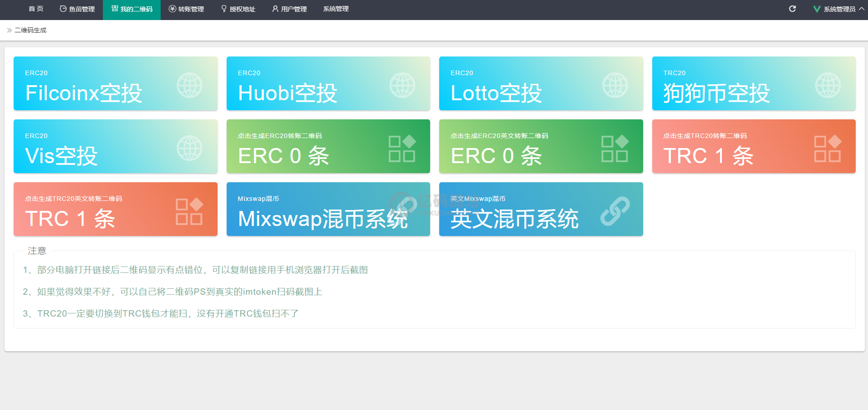868x410 pixels.
Task: Select the 我的二维码 tab
Action: coord(132,9)
